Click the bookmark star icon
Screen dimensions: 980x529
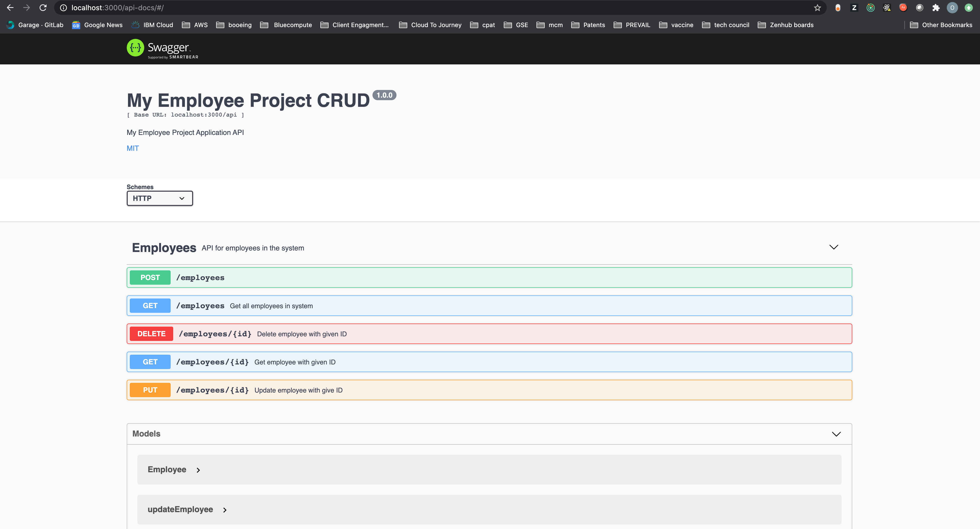pyautogui.click(x=817, y=8)
